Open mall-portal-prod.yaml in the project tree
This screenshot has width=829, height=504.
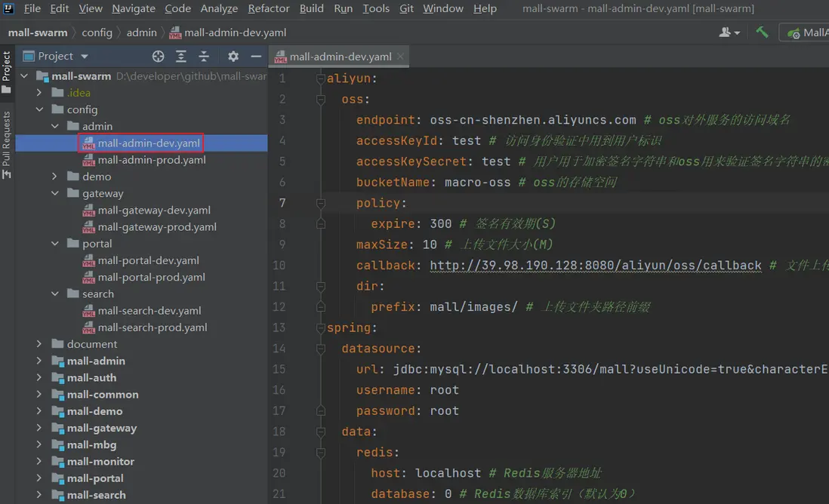tap(151, 277)
